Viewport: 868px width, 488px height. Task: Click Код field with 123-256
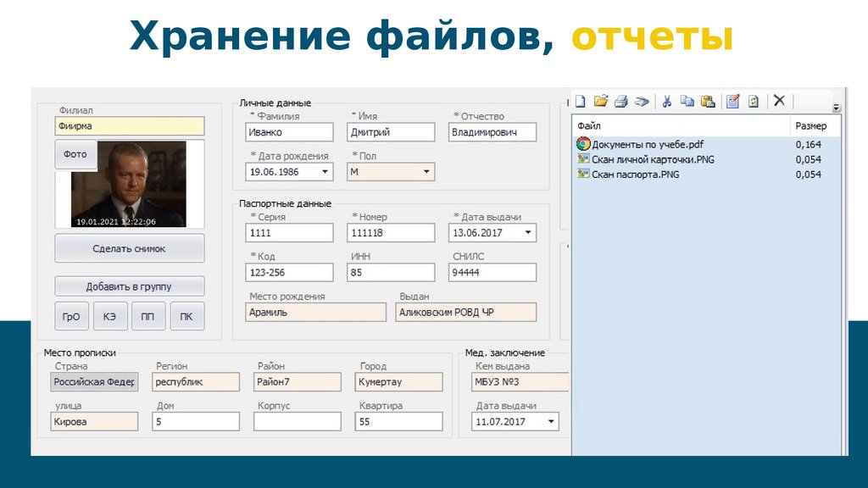tap(290, 272)
